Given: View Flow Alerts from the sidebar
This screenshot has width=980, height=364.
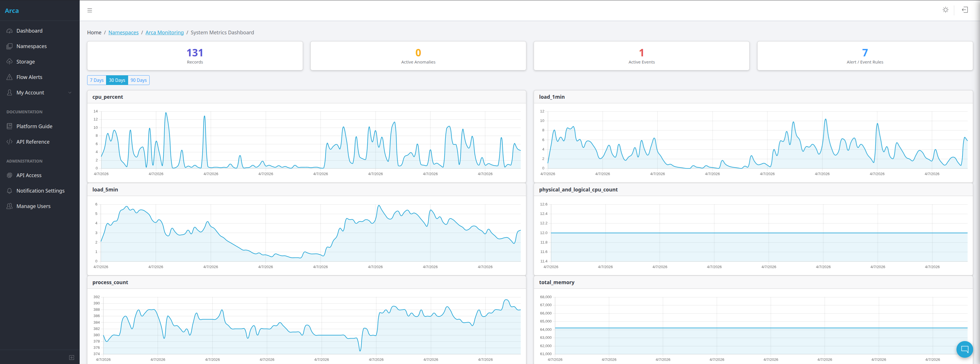Looking at the screenshot, I should point(29,77).
